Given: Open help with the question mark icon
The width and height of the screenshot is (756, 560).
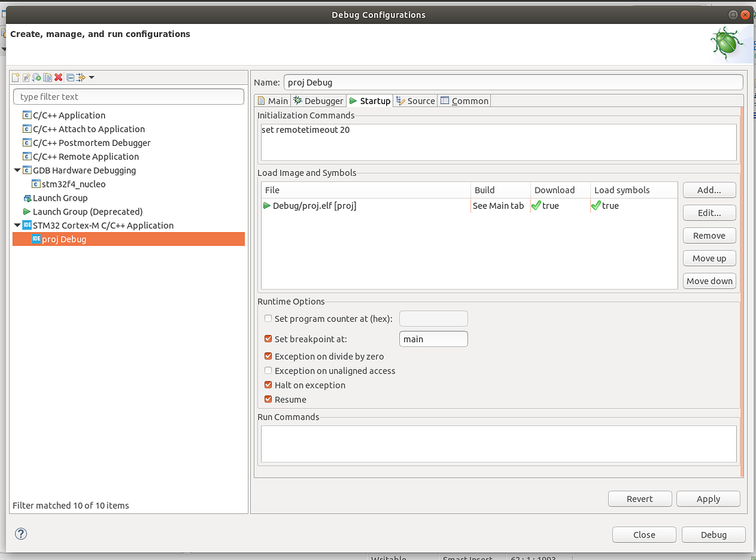Looking at the screenshot, I should [x=20, y=534].
